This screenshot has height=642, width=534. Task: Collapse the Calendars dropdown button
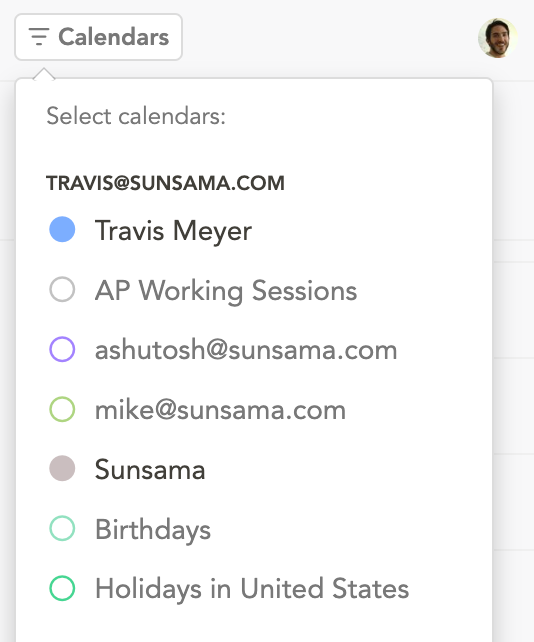coord(98,37)
